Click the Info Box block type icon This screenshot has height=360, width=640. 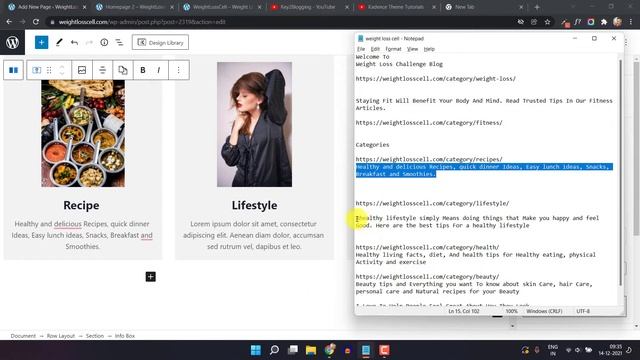[36, 70]
